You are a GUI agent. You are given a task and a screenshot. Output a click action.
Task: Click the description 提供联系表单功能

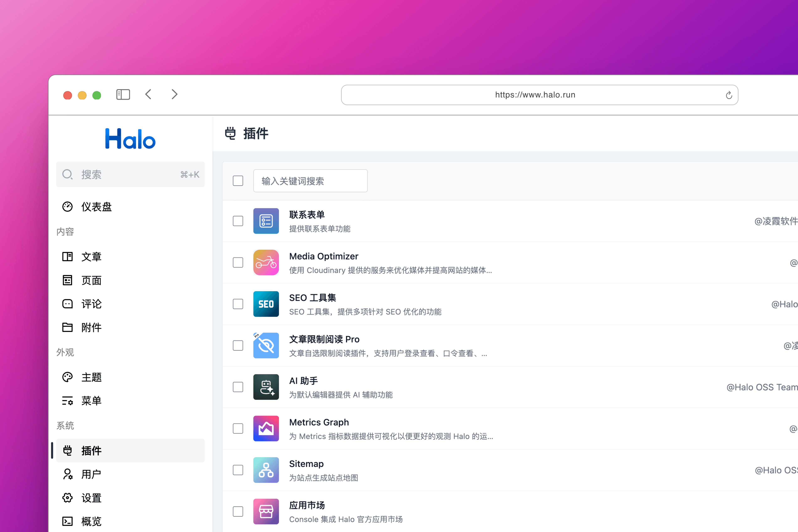(320, 229)
